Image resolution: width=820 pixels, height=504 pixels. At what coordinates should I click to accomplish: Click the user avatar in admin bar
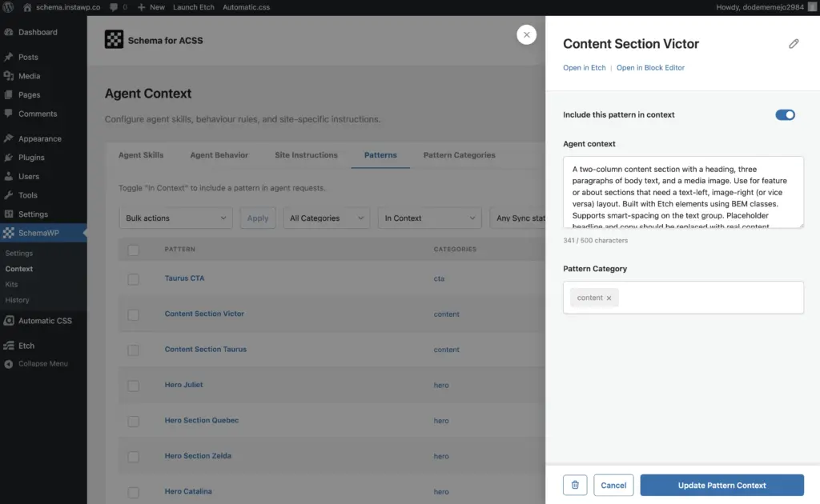(812, 7)
